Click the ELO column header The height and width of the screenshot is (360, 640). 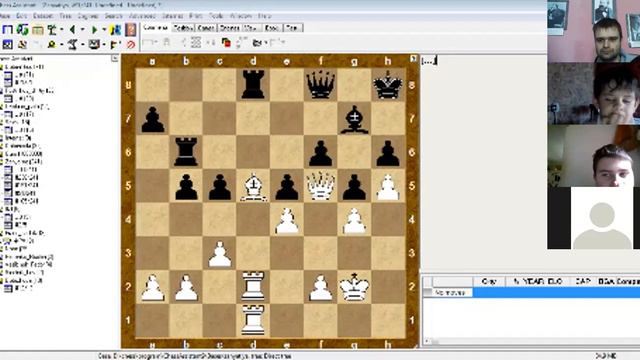coord(555,281)
